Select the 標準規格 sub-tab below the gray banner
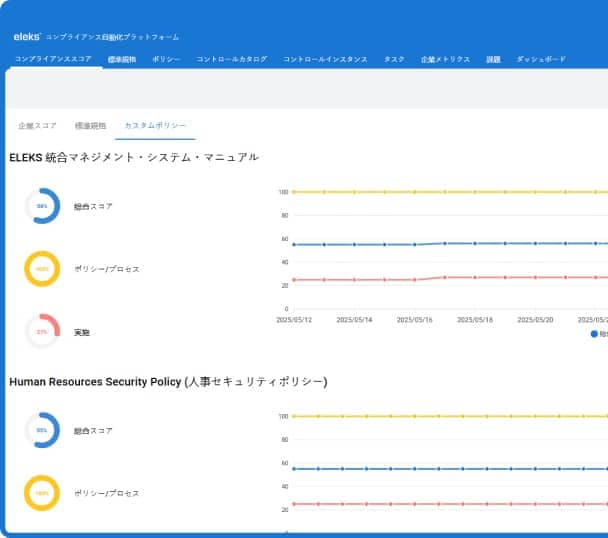The image size is (608, 538). coord(90,126)
